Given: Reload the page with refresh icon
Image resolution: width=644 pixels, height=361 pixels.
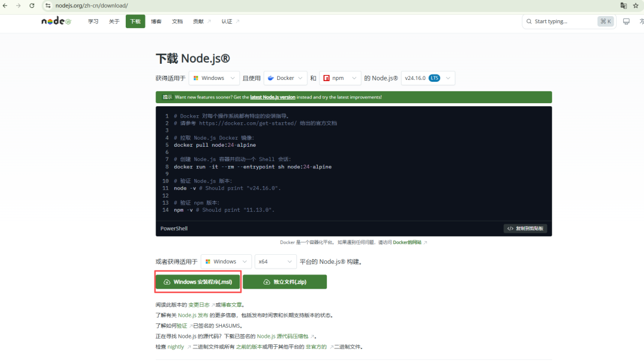Looking at the screenshot, I should (x=32, y=6).
